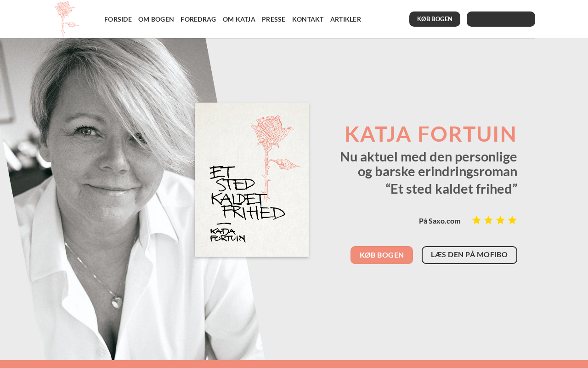Click the blank dark header button
The height and width of the screenshot is (368, 588).
click(x=501, y=19)
